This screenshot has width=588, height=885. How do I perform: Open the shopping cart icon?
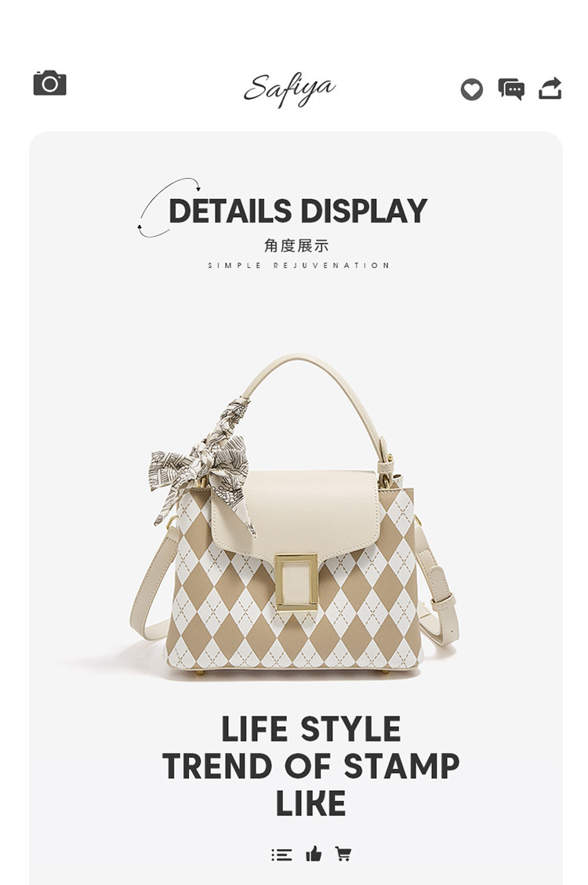[x=343, y=854]
